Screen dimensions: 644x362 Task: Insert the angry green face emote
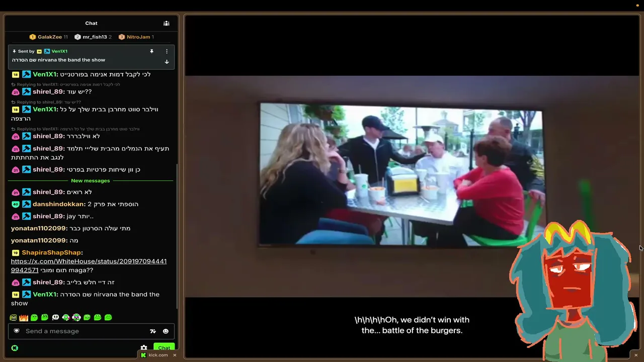coord(13,317)
